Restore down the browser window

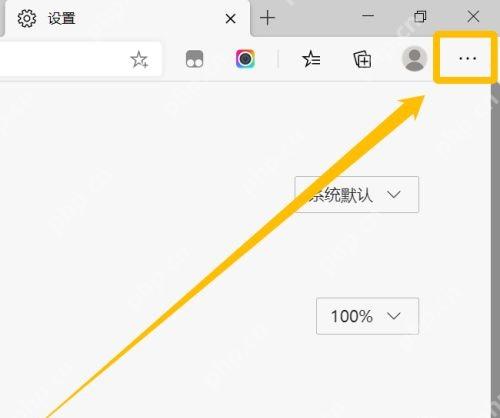pyautogui.click(x=420, y=16)
